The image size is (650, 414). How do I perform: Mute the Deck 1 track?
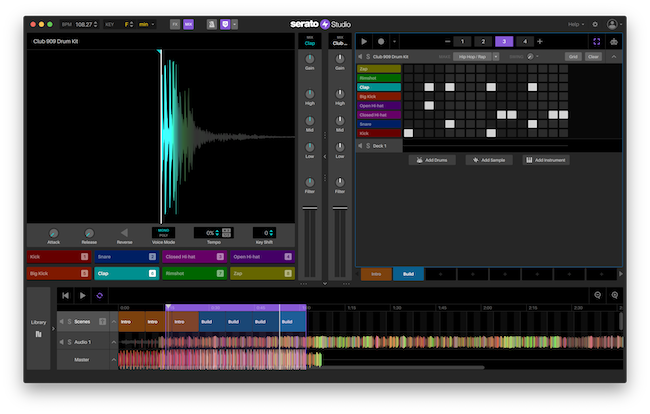pos(360,146)
